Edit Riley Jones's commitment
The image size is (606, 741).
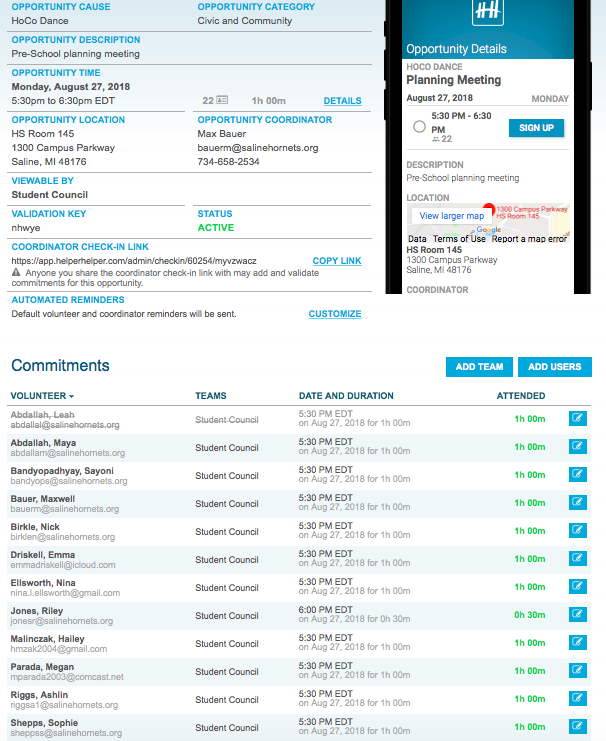click(578, 614)
